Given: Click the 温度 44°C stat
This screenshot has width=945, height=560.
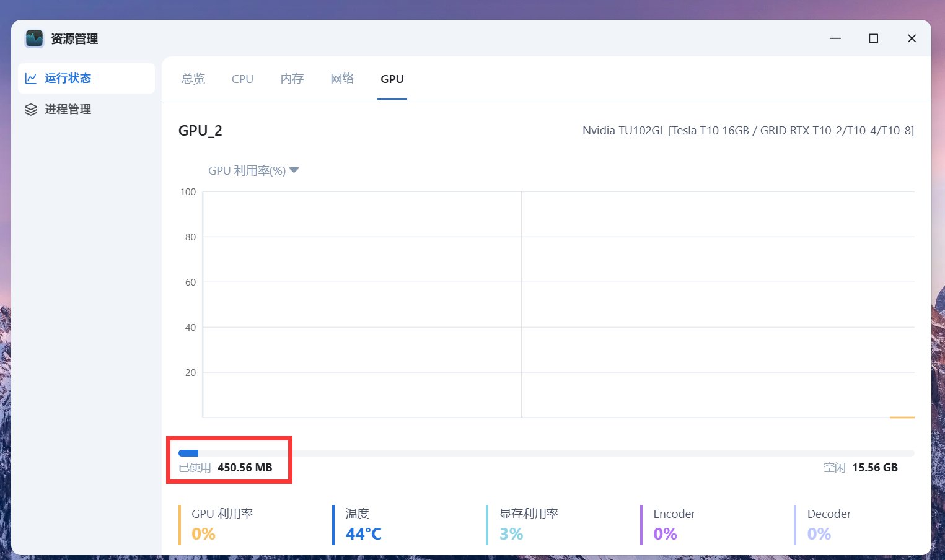Looking at the screenshot, I should 363,525.
